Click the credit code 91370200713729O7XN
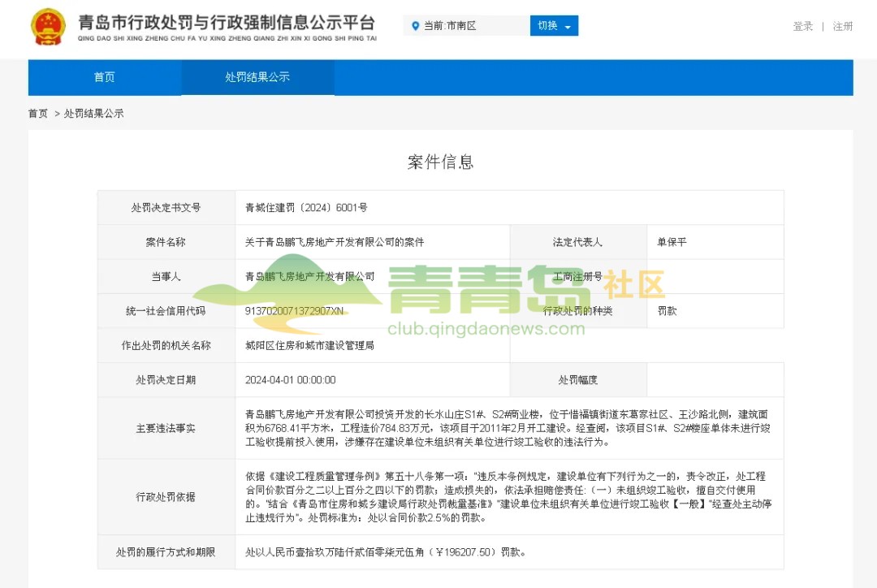Screen dimensions: 877x588 coord(295,311)
